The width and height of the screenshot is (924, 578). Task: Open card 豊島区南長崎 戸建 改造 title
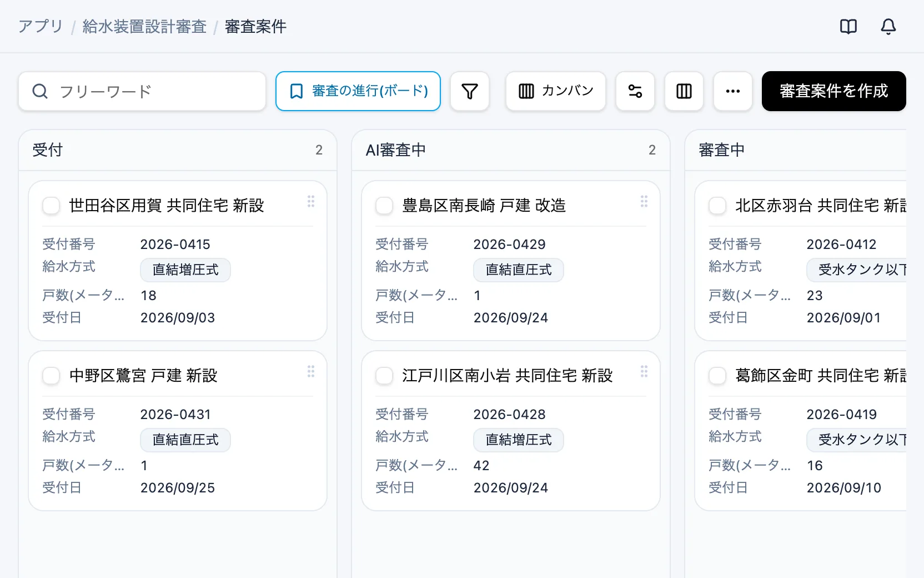484,206
